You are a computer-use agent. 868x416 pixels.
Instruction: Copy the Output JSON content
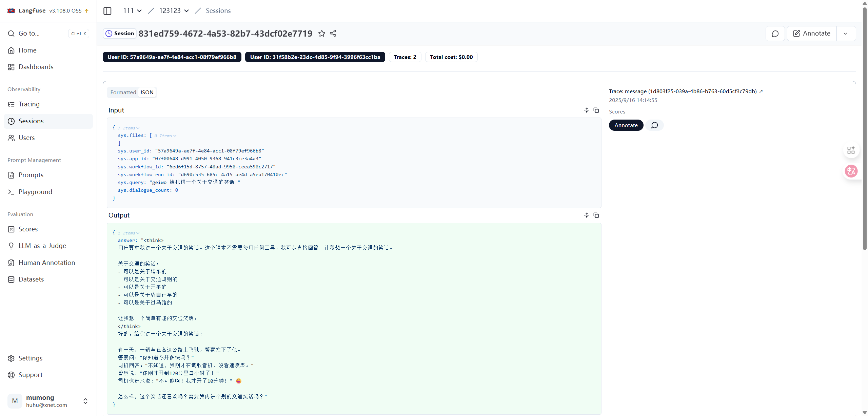596,215
